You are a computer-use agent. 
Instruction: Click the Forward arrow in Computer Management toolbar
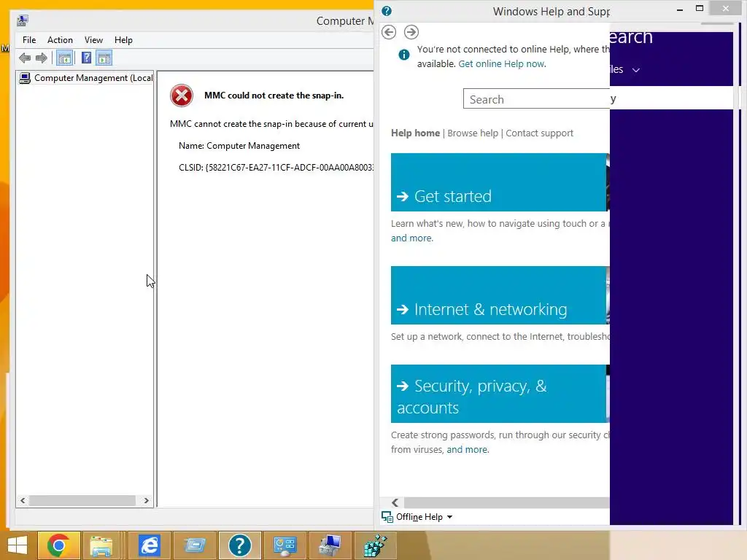42,58
